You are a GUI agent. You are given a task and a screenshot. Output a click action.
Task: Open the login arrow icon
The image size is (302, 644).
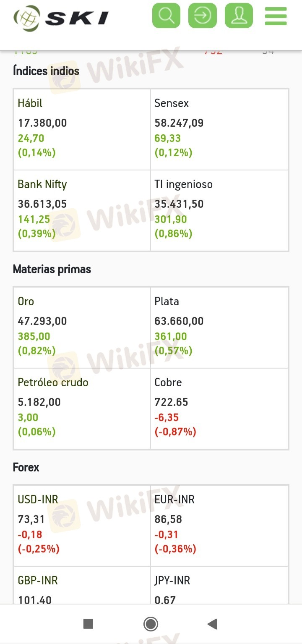tap(203, 16)
